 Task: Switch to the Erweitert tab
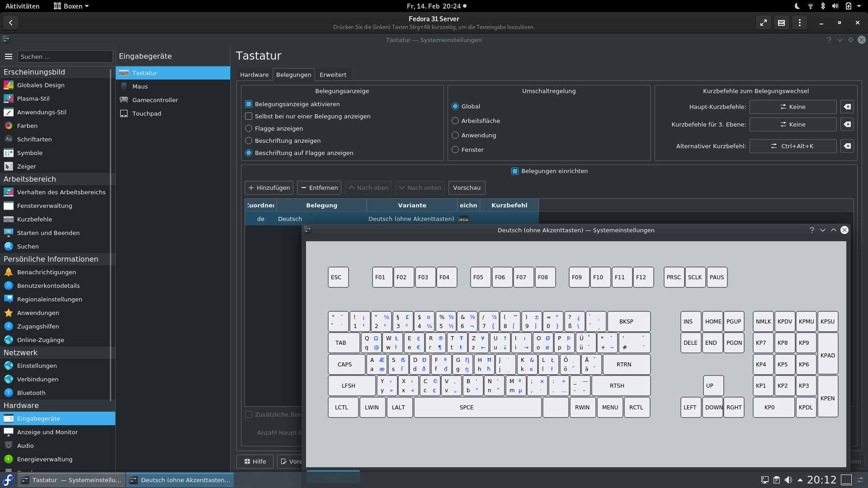click(333, 75)
